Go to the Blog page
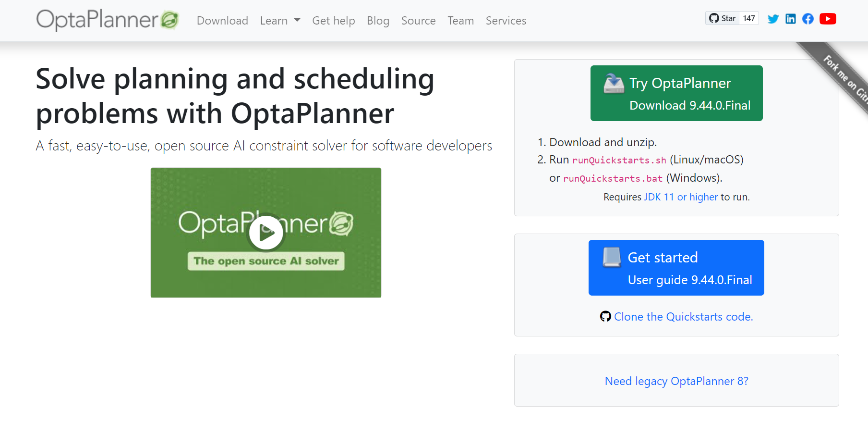This screenshot has width=868, height=422. pyautogui.click(x=378, y=21)
